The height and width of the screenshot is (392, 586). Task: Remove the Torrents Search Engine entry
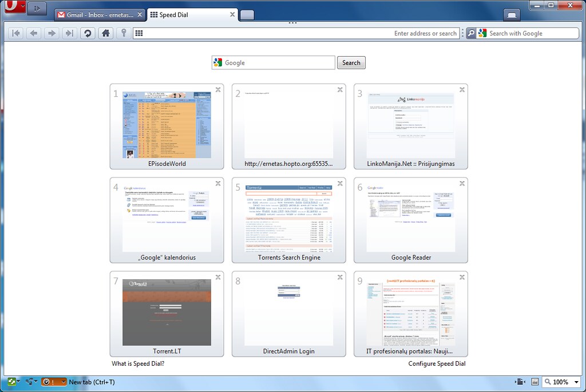tap(340, 184)
